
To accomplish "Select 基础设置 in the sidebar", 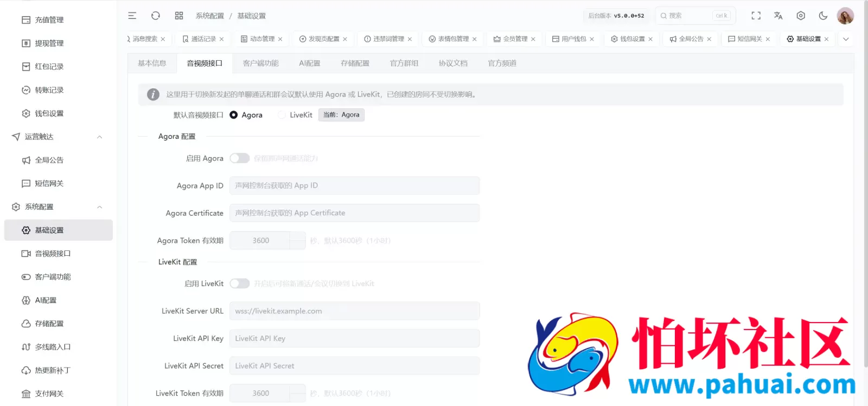I will 59,230.
